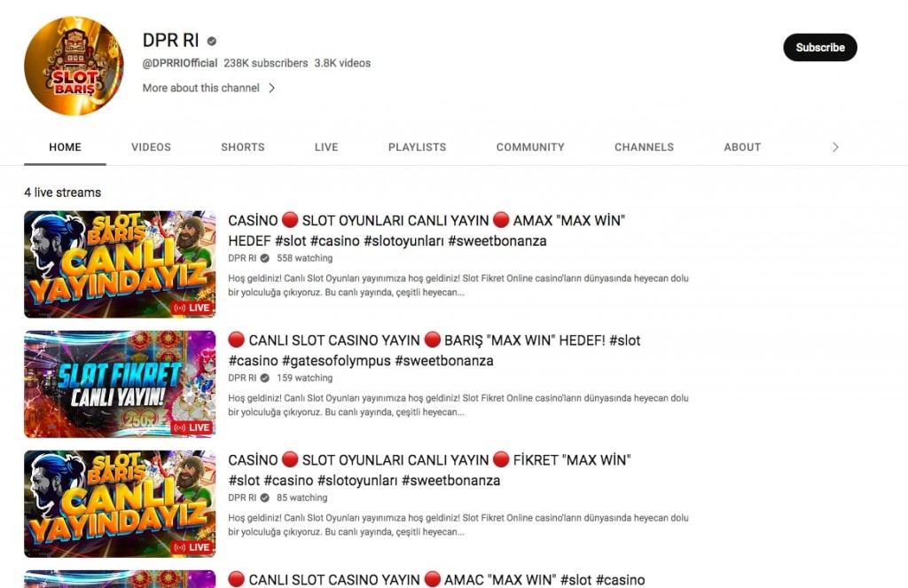The image size is (908, 588).
Task: Click LIVE badge on Slot Fikret thumbnail
Action: coord(192,427)
